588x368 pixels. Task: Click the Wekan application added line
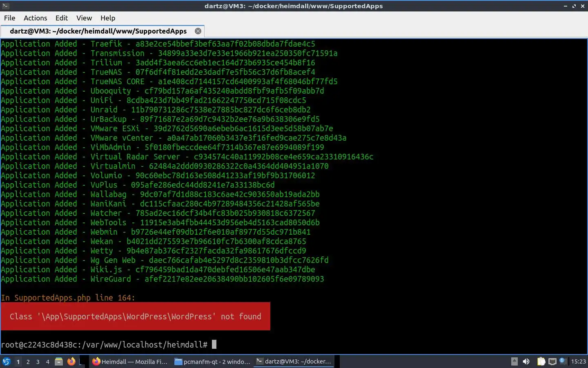point(154,241)
